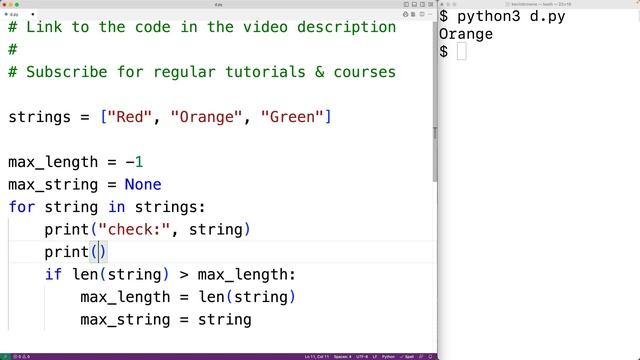Screen dimensions: 640x360
Task: Toggle bottom panel layout icon in title bar
Action: (x=414, y=4)
